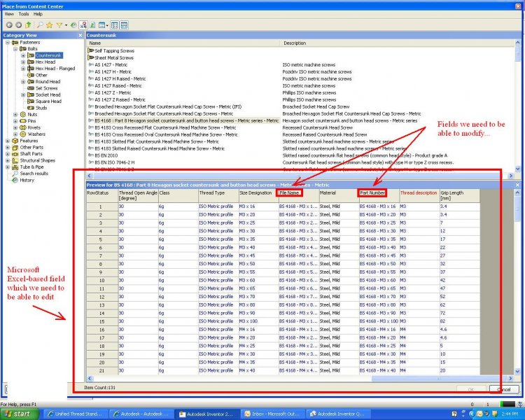Open the Tools menu

pos(24,13)
